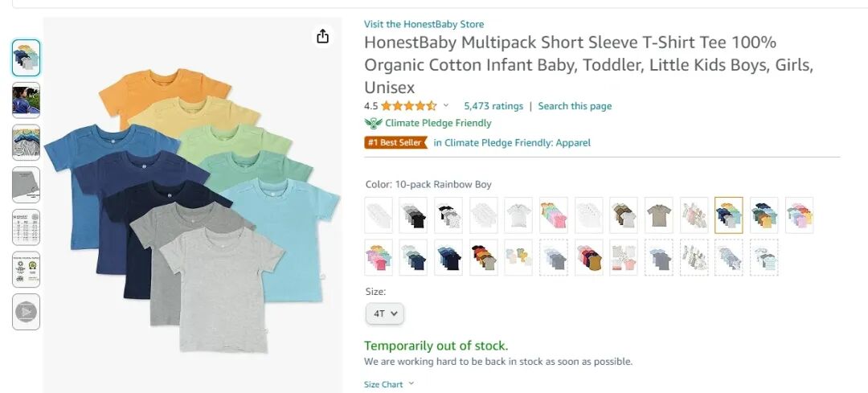Click the share icon on product image
This screenshot has height=393, width=868.
[x=323, y=36]
